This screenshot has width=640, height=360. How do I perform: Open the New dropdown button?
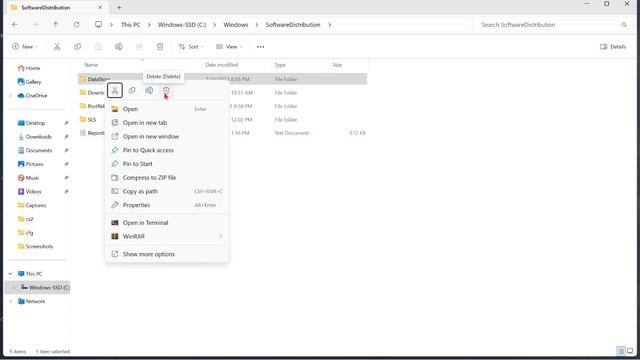[25, 47]
